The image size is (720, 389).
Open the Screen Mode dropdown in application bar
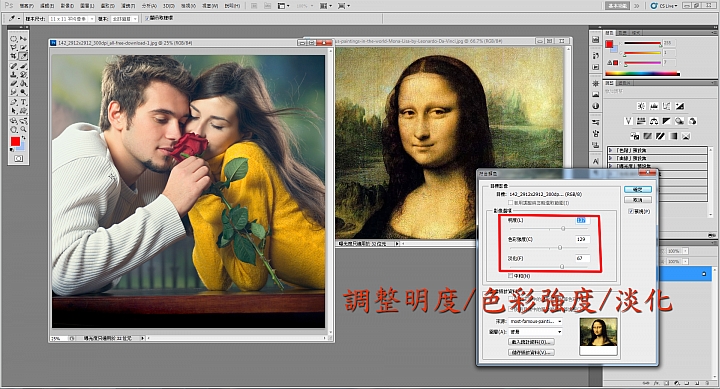344,6
